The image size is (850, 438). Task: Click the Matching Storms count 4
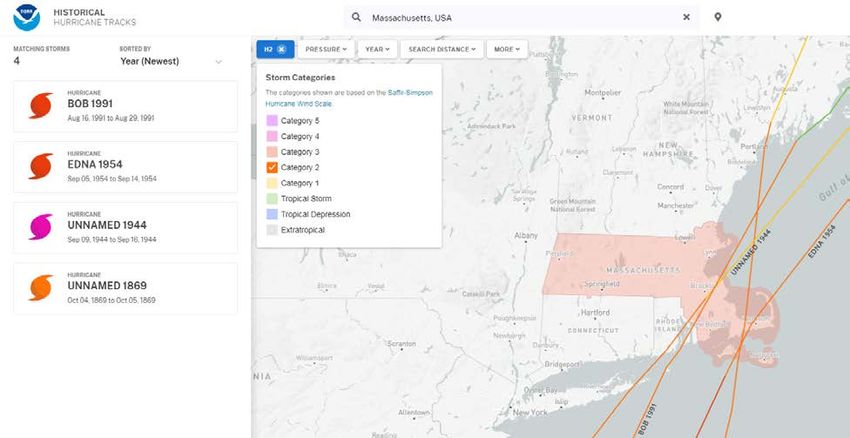pos(17,61)
